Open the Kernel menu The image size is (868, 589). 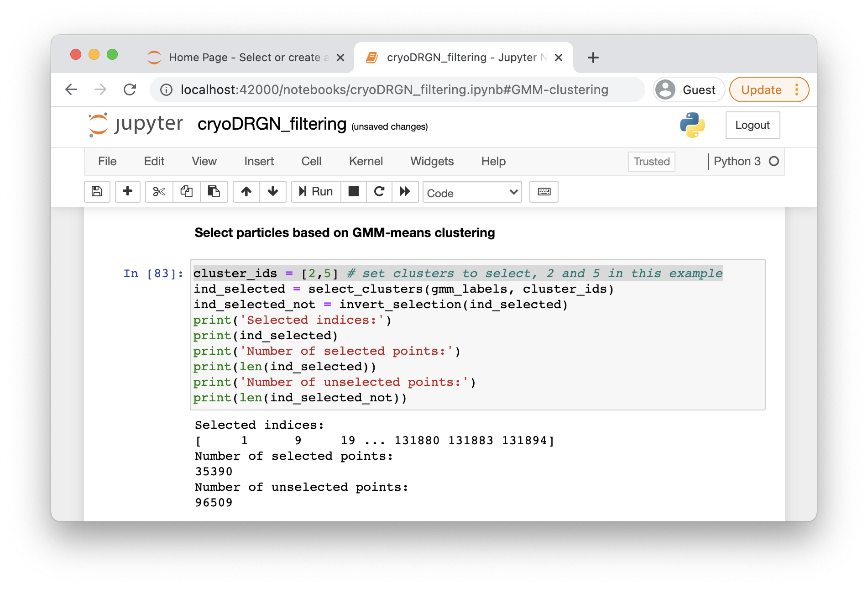(x=366, y=162)
